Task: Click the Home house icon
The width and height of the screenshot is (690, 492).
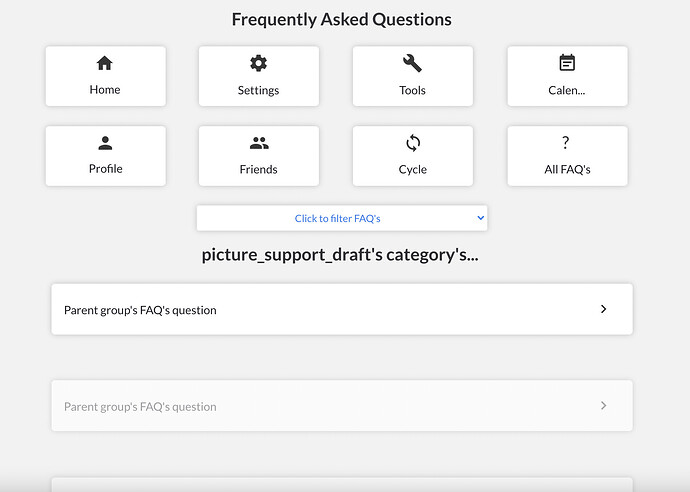Action: [105, 63]
